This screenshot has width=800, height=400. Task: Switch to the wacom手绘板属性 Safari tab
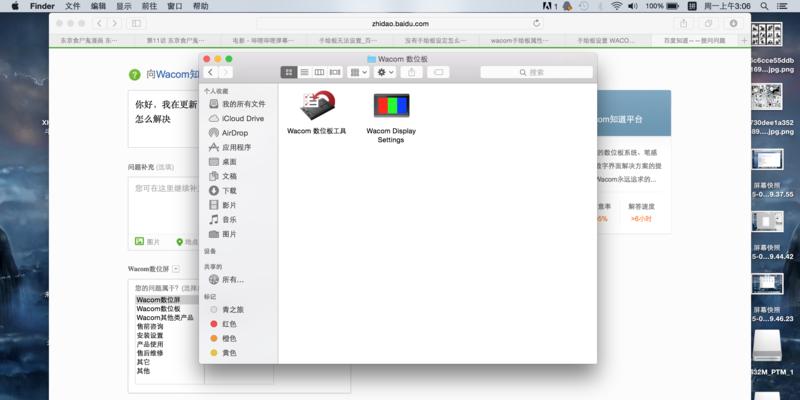(520, 40)
